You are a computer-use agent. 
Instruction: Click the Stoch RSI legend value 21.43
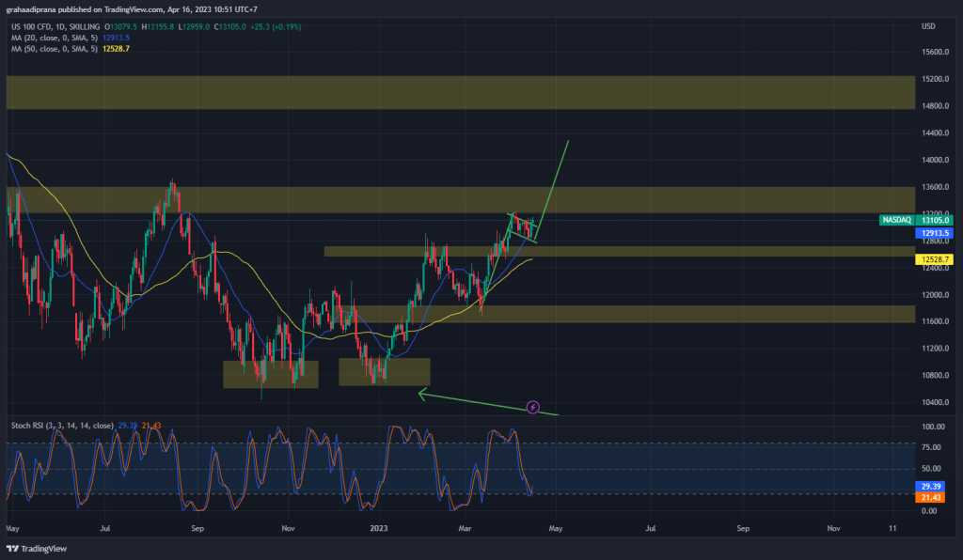pos(151,426)
